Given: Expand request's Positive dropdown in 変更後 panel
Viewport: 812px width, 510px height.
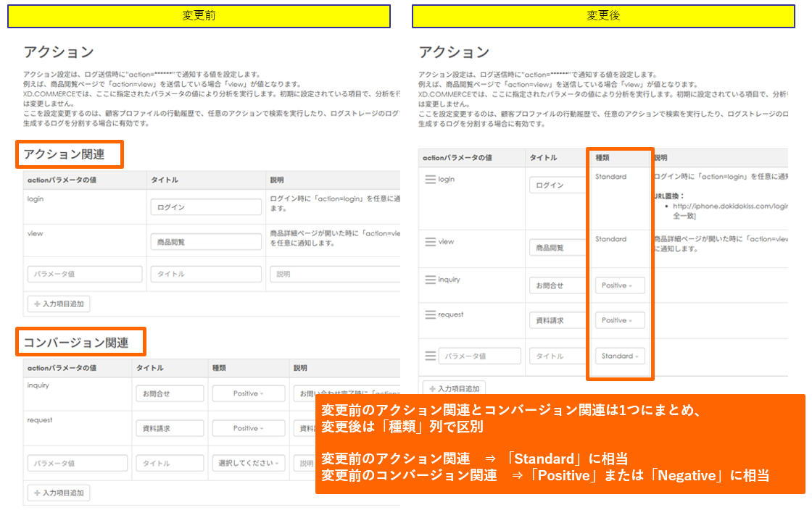Looking at the screenshot, I should 620,320.
